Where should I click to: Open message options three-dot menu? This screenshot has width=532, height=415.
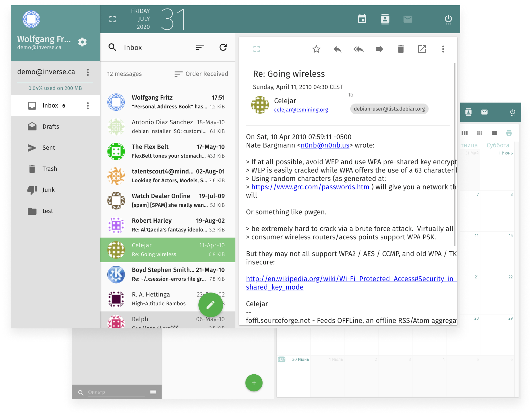[443, 49]
